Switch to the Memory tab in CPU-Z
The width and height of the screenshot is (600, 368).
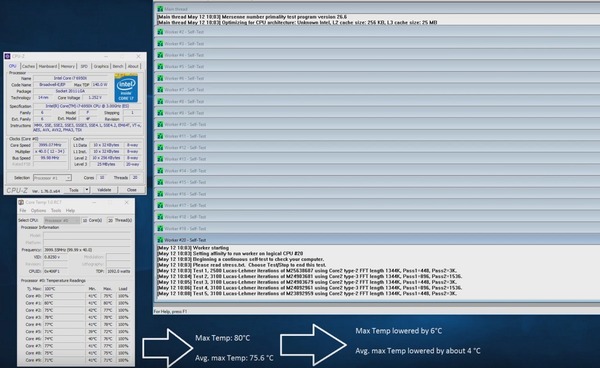pos(68,66)
